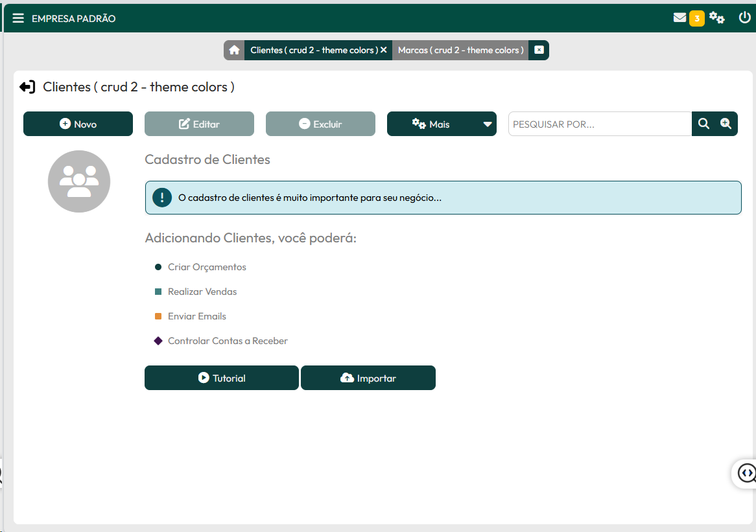Close the Marcas tab

(x=539, y=51)
